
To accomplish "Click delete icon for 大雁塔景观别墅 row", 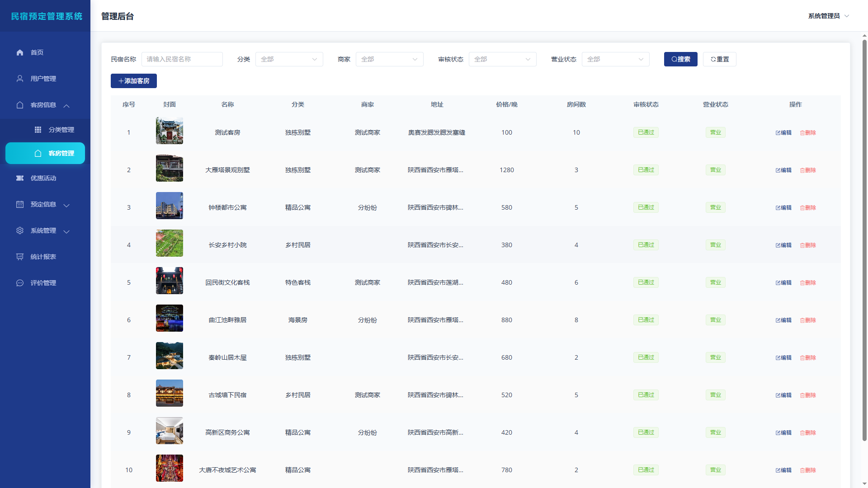I will click(x=802, y=170).
